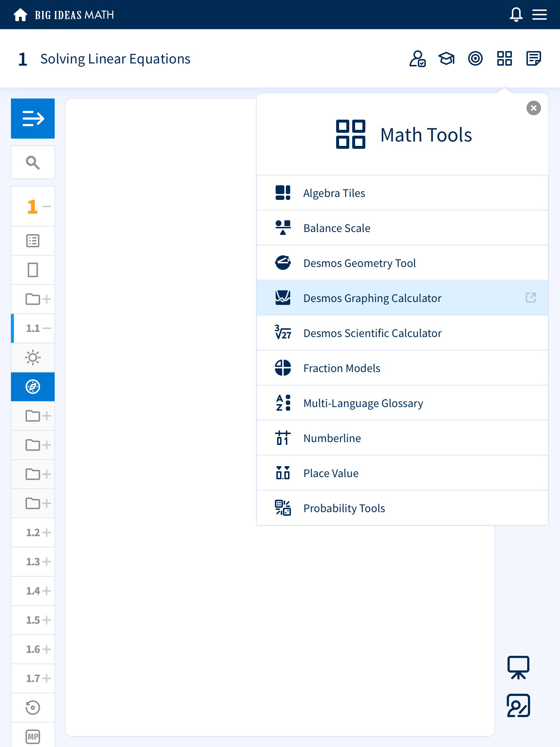560x747 pixels.
Task: Click the Place Value icon
Action: tap(283, 473)
